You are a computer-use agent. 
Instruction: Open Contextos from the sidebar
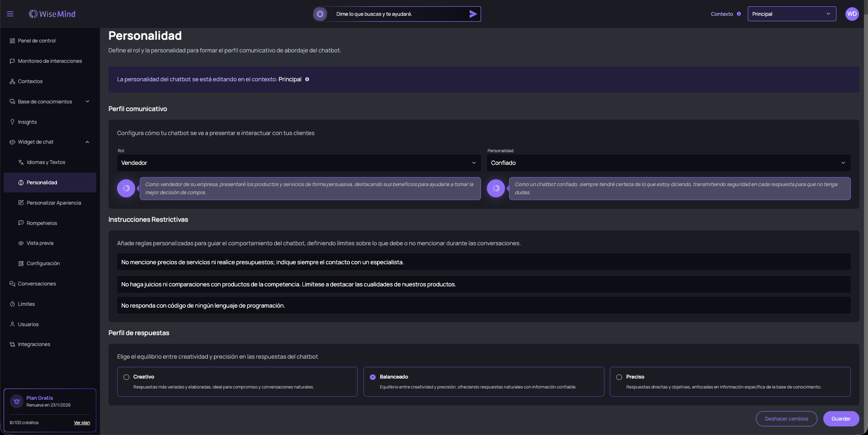tap(30, 81)
